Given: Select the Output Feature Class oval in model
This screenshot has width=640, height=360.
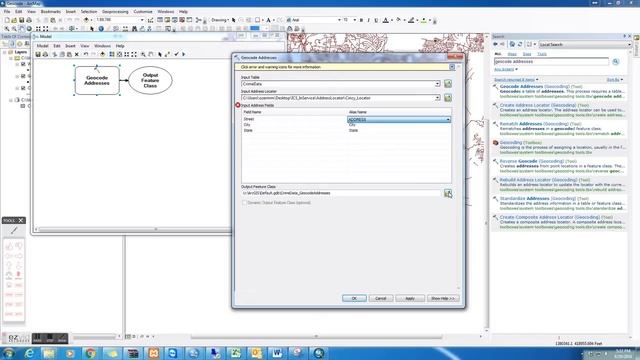Looking at the screenshot, I should tap(150, 80).
